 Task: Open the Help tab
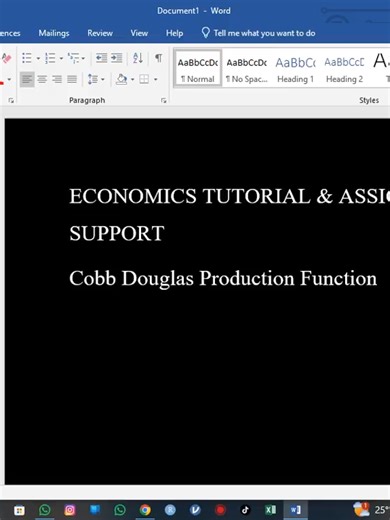click(x=174, y=33)
